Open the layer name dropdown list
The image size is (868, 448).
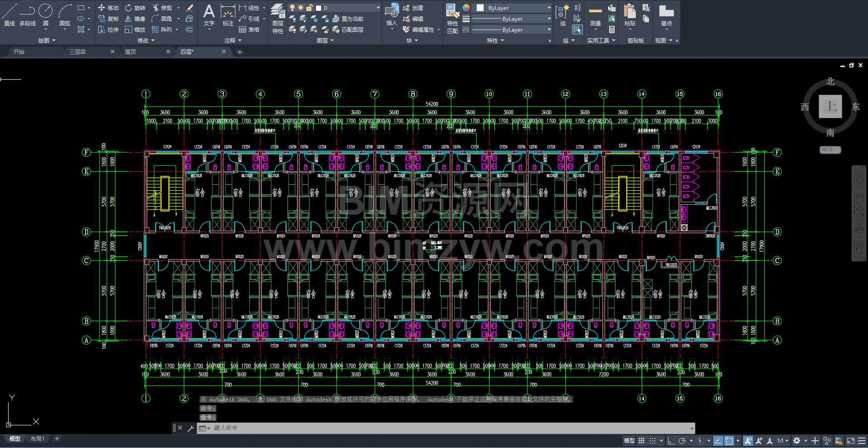pos(378,8)
